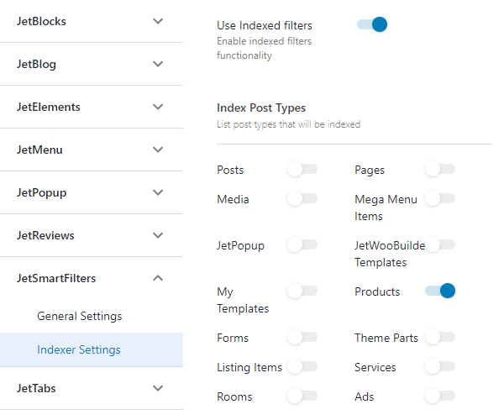Open General Settings under JetSmartFilters
504x420 pixels.
tap(80, 316)
